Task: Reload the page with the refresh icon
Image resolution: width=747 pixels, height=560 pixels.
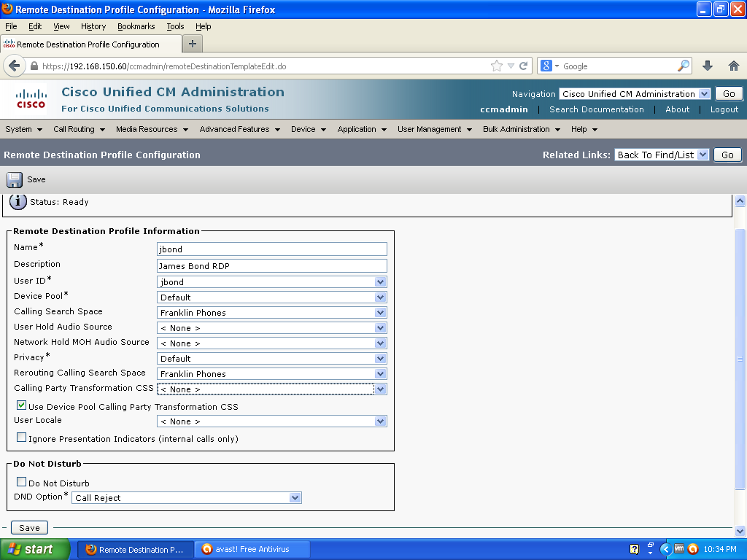Action: (x=523, y=66)
